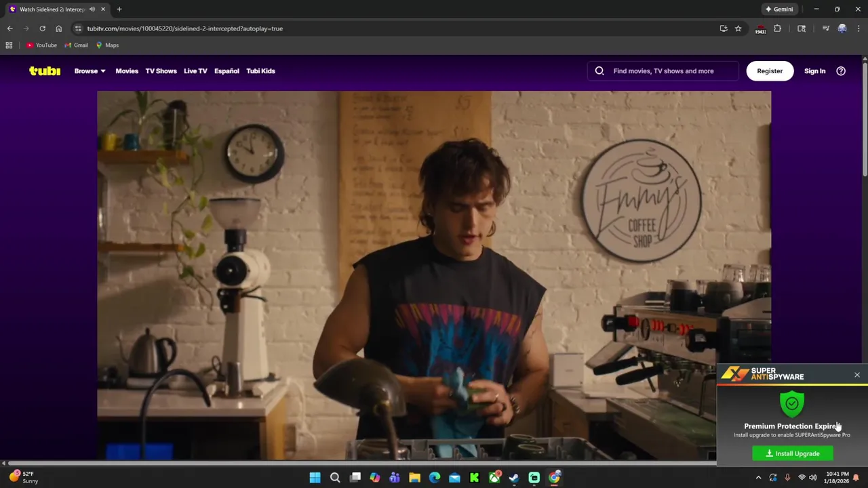Open File Explorer from the taskbar
The height and width of the screenshot is (488, 868).
coord(414,478)
